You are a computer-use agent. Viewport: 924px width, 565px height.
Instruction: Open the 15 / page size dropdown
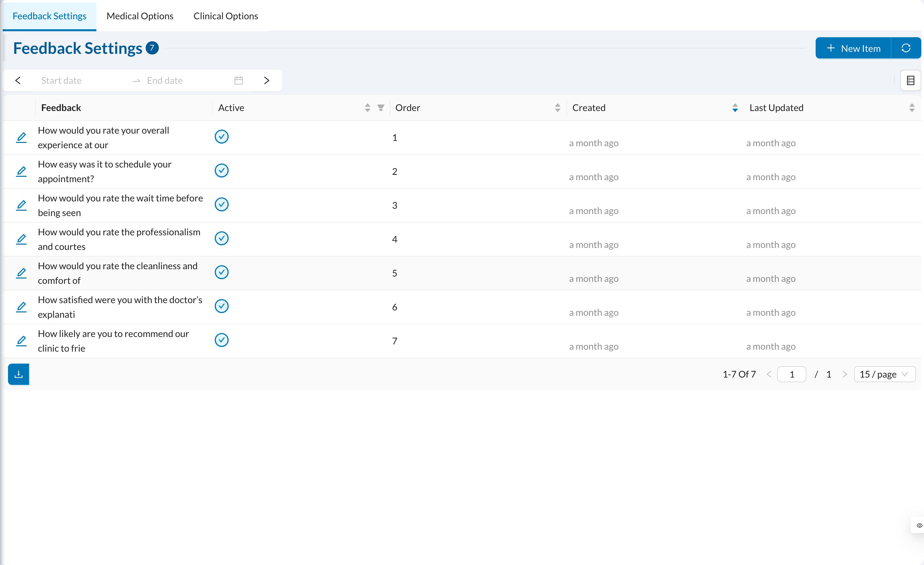pos(885,374)
